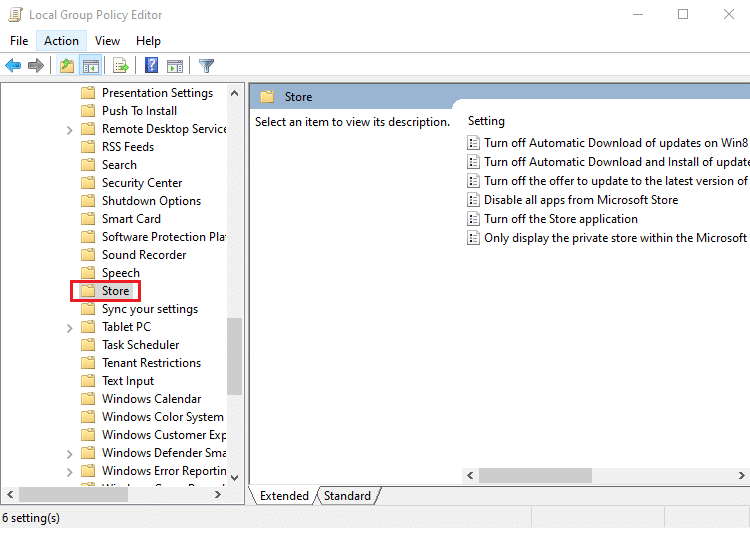
Task: Click the policy icon for Turn off Automatic Download Win8
Action: pyautogui.click(x=473, y=143)
